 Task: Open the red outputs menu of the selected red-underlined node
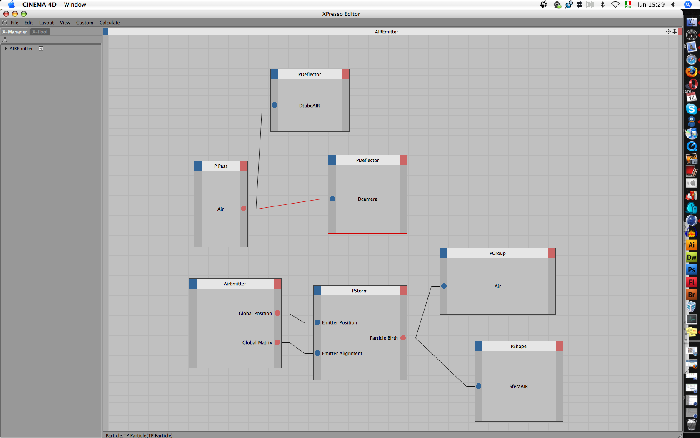tap(404, 160)
